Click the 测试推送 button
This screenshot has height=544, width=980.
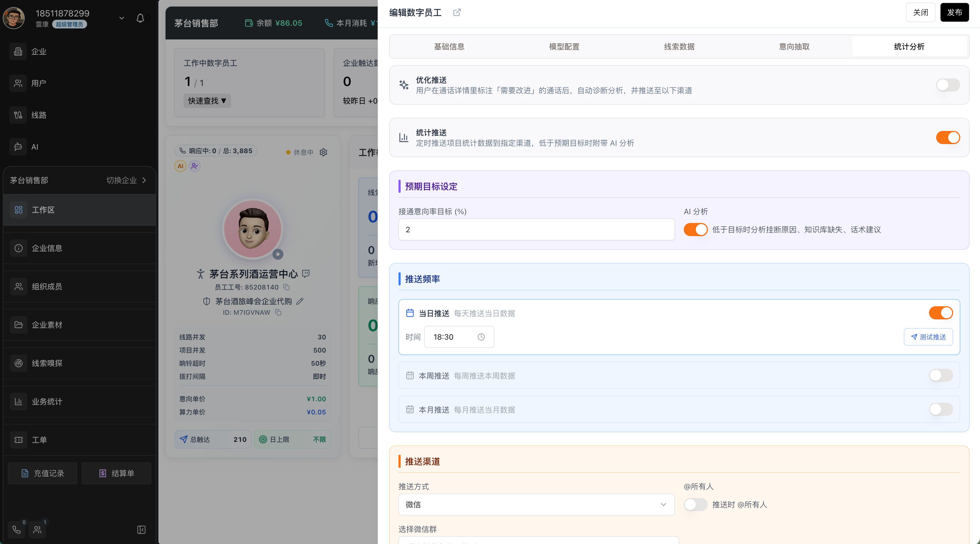(928, 337)
